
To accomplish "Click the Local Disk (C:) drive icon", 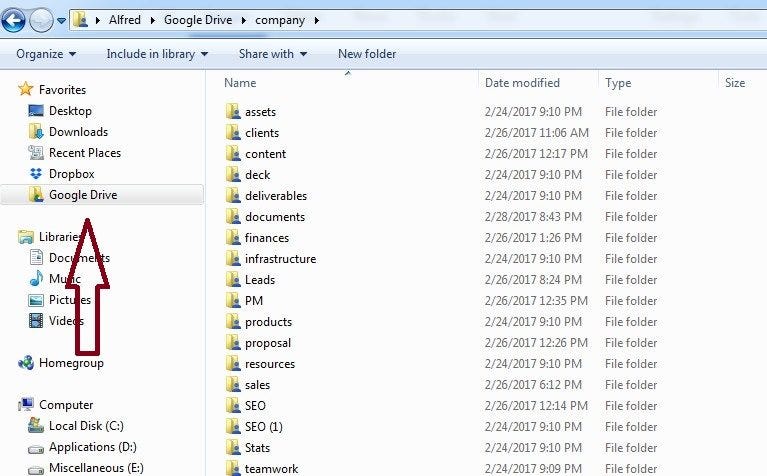I will 36,426.
